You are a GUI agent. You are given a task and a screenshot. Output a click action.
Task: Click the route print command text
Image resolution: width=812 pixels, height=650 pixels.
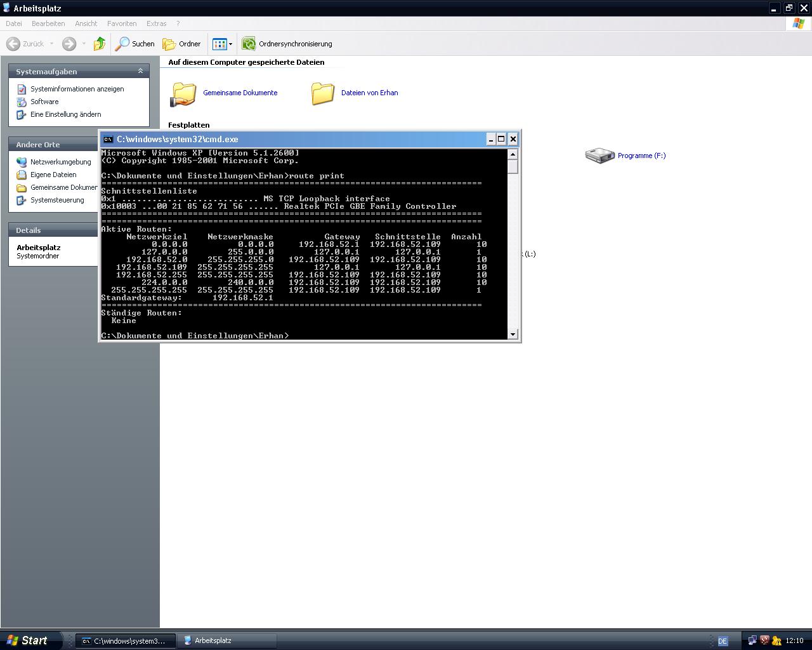click(x=317, y=176)
